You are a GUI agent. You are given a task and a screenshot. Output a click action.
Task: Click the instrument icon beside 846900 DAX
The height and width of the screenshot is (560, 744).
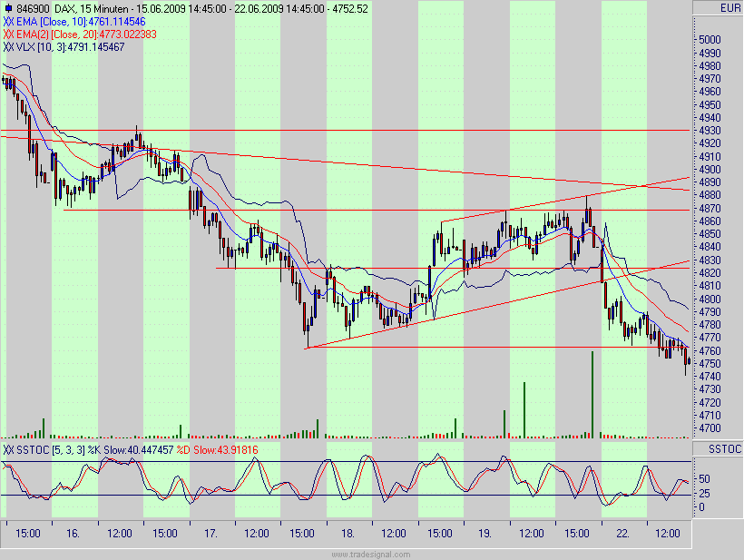tap(8, 8)
